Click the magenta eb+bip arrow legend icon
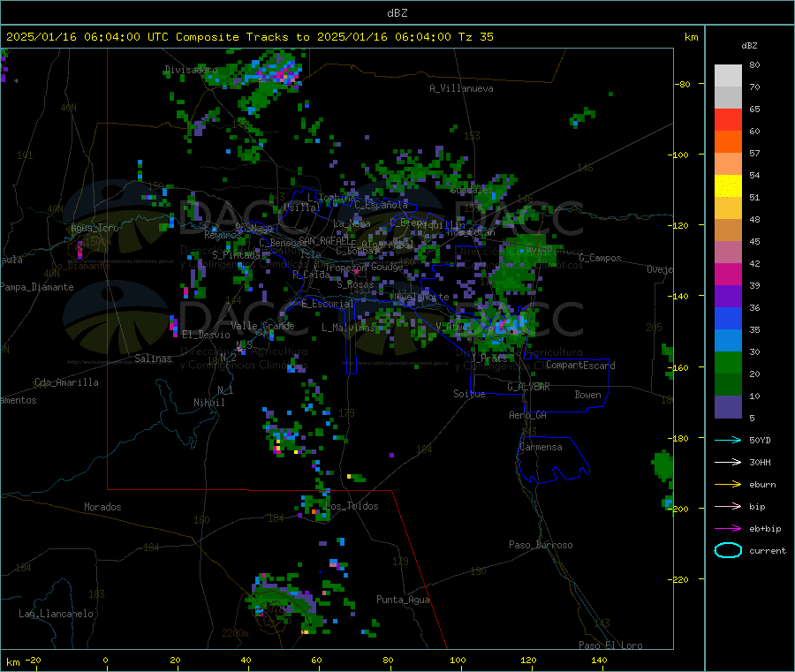The image size is (795, 672). (x=728, y=529)
